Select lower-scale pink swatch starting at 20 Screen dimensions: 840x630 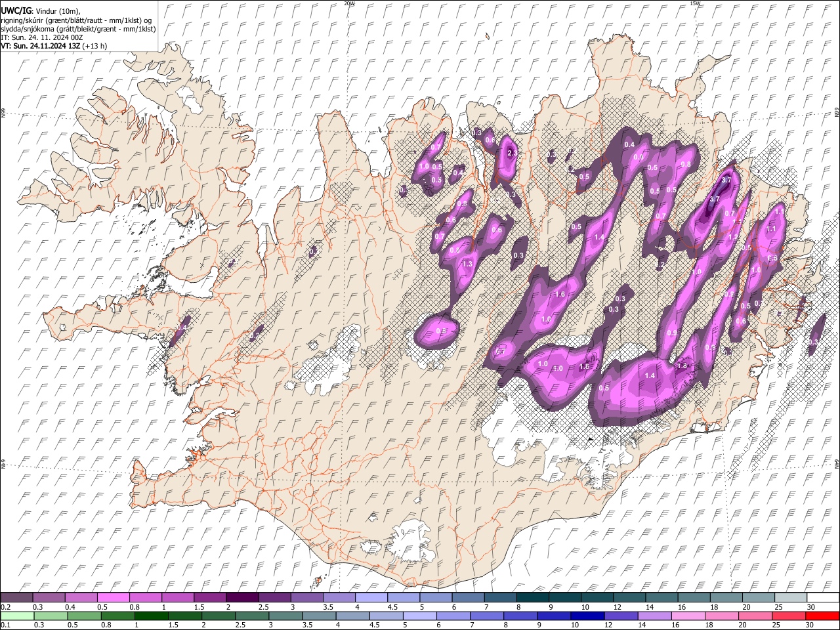755,616
